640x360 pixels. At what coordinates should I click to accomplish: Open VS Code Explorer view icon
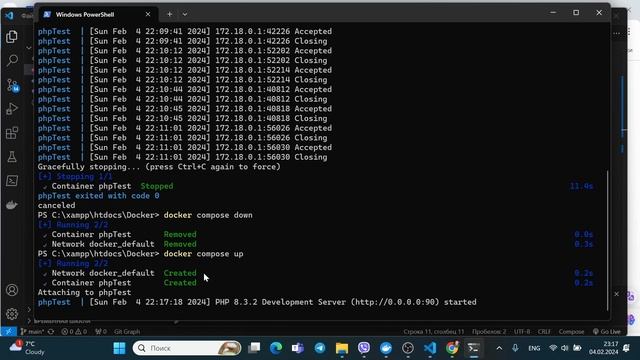click(12, 37)
